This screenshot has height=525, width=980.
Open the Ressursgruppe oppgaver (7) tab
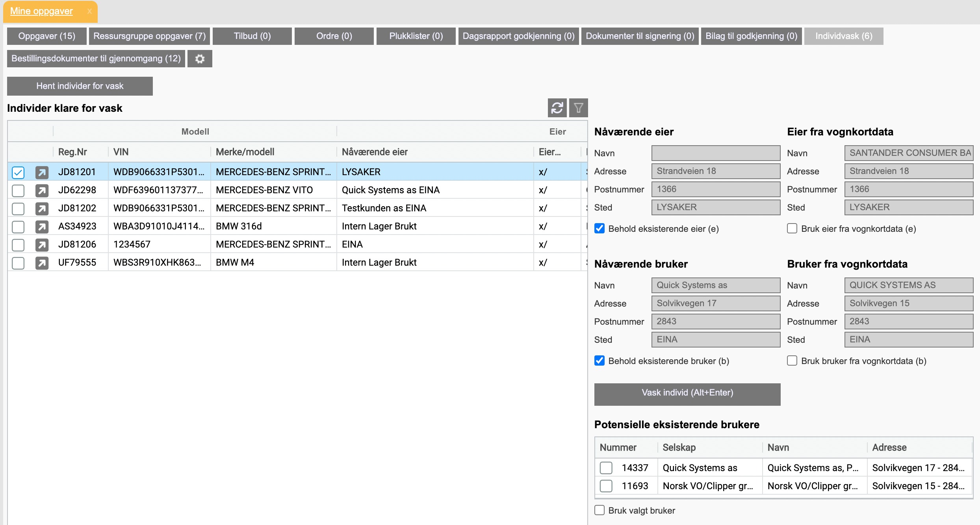point(149,36)
